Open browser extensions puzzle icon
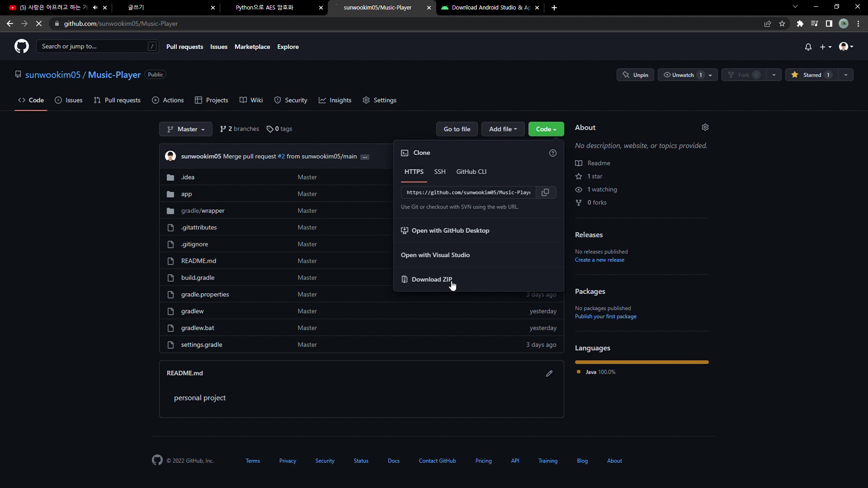Viewport: 868px width, 488px height. tap(800, 23)
